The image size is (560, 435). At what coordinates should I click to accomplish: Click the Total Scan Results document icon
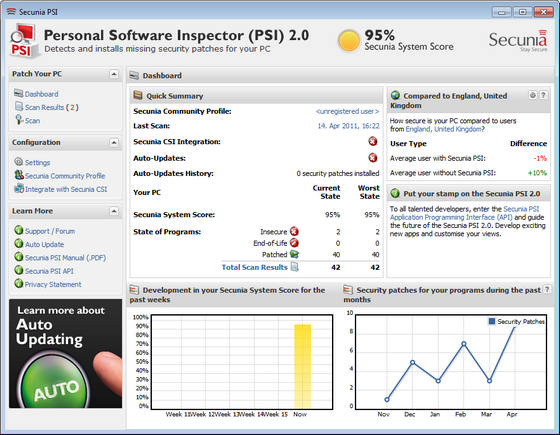[x=294, y=267]
